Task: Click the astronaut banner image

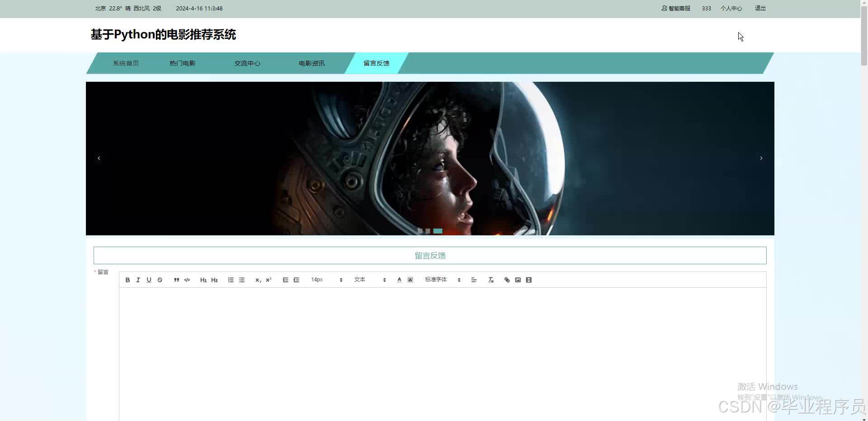Action: (430, 159)
